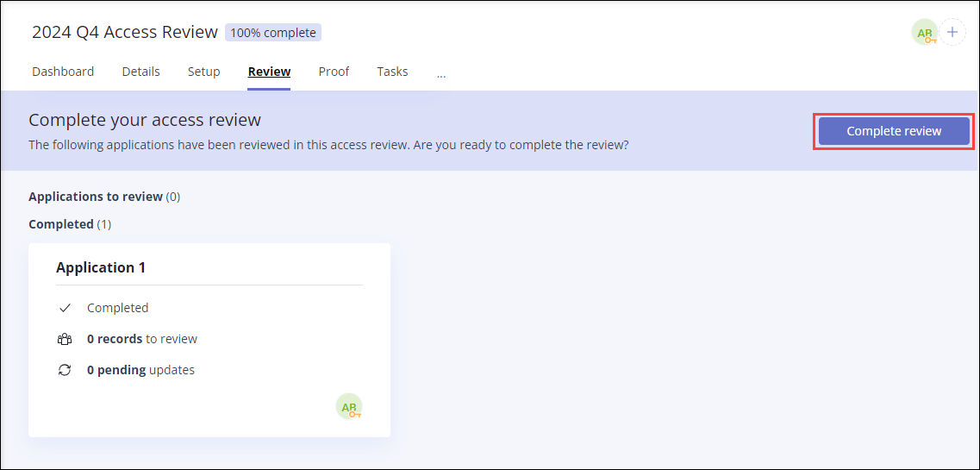
Task: Click the refresh icon beside pending updates
Action: pyautogui.click(x=65, y=370)
